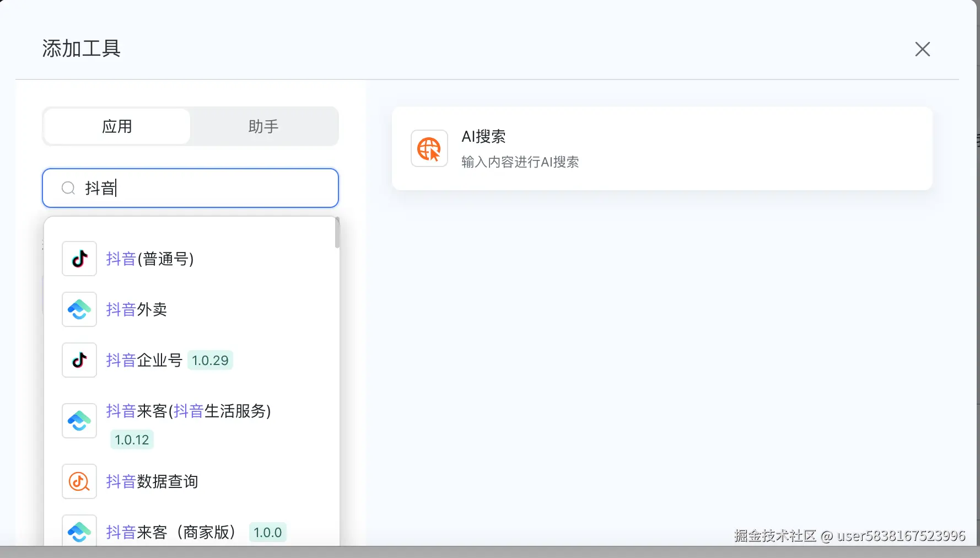Screen dimensions: 980x558
Task: Click the AI搜索 globe icon
Action: click(x=429, y=148)
